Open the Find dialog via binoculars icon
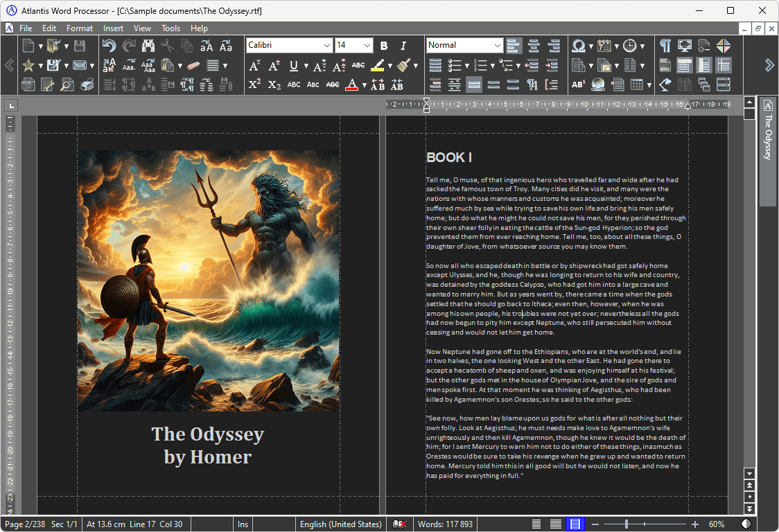 (x=148, y=46)
